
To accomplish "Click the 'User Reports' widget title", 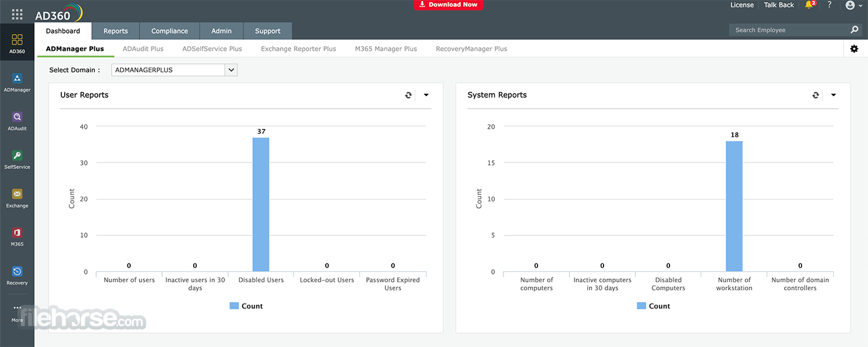I will 84,95.
